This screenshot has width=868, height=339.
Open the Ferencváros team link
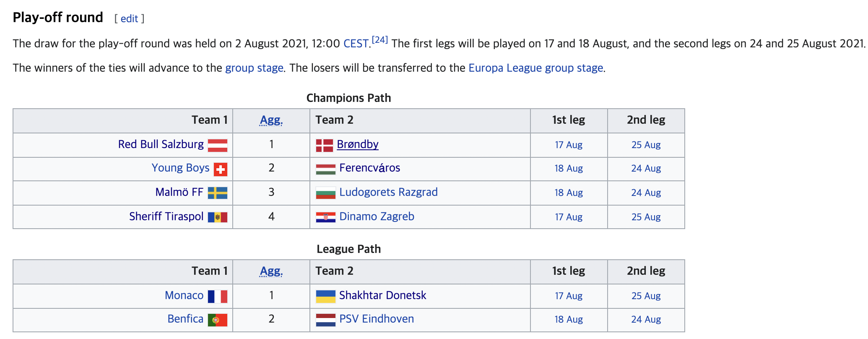369,168
